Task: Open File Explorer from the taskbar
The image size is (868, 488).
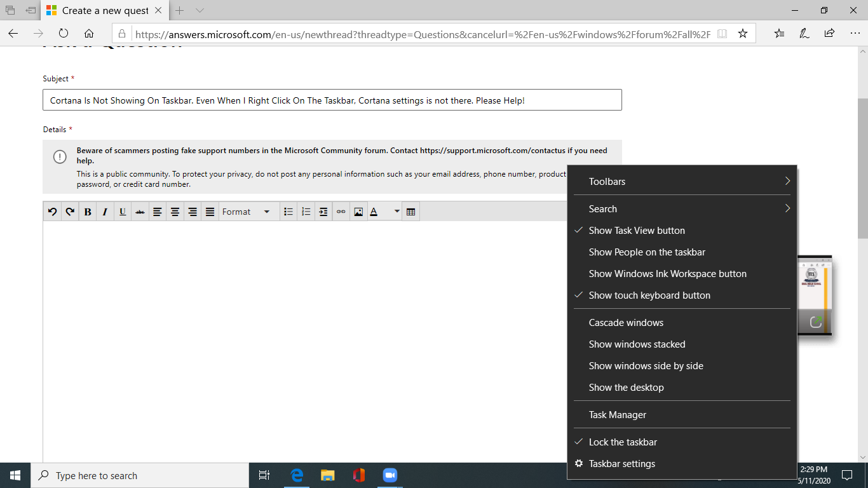Action: click(x=327, y=475)
